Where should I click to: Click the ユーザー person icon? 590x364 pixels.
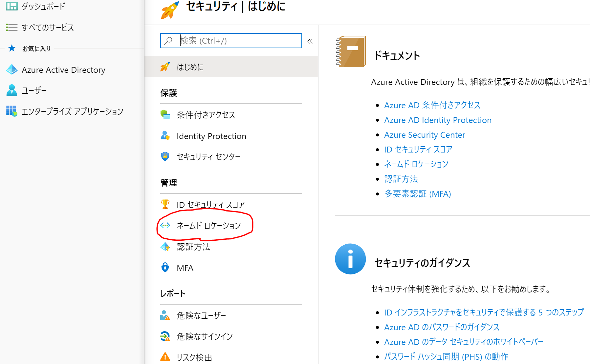coord(12,90)
